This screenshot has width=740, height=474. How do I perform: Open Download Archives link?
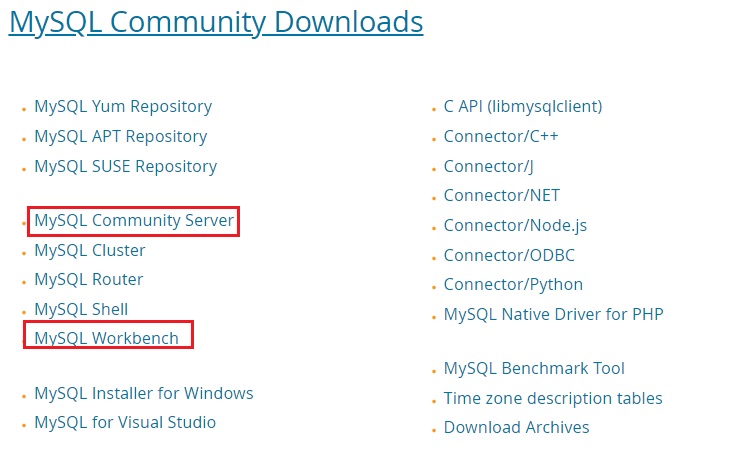pyautogui.click(x=516, y=428)
